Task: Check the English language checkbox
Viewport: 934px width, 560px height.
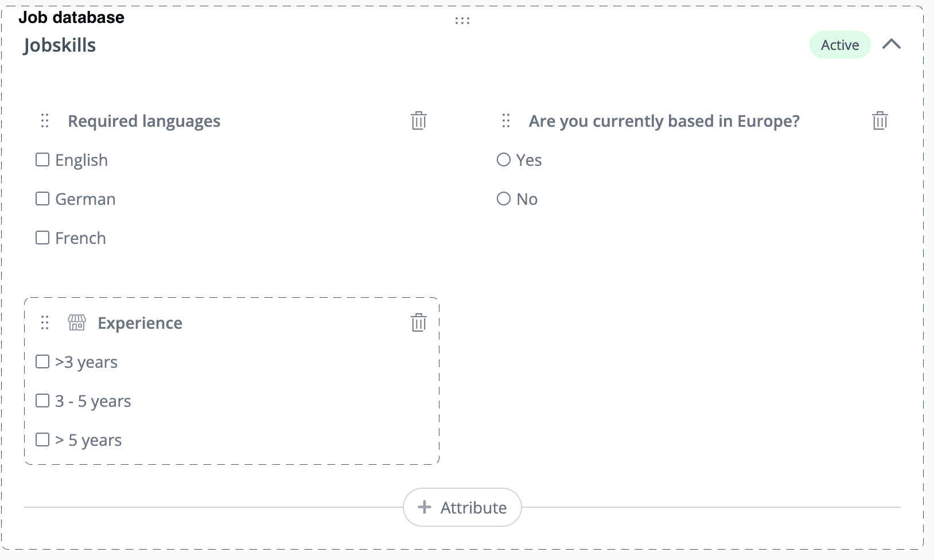Action: (42, 160)
